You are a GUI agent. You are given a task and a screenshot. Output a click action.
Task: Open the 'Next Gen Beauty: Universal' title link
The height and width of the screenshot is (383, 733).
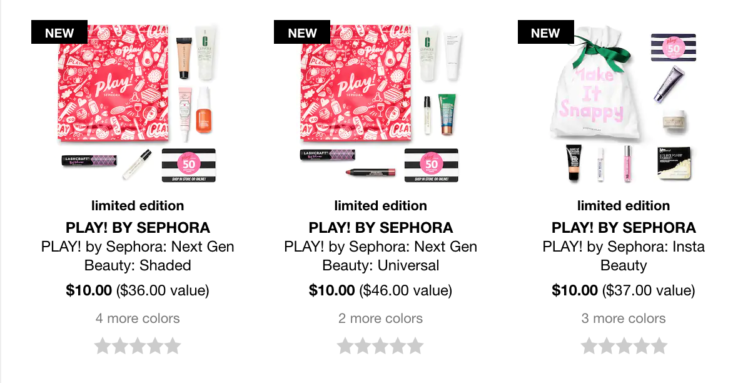click(381, 256)
